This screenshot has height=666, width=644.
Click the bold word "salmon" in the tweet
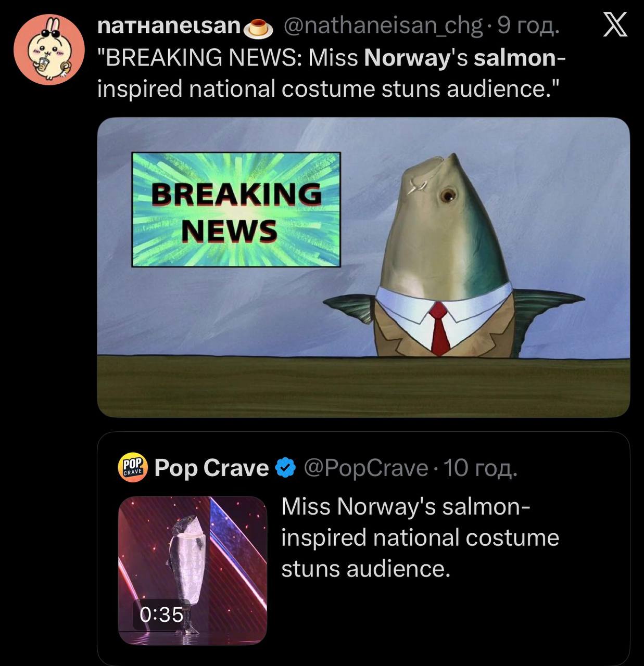pos(514,58)
